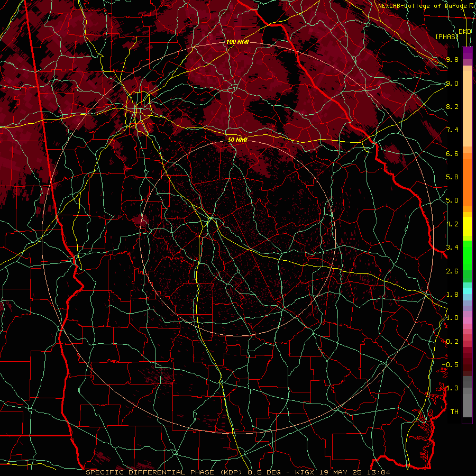The width and height of the screenshot is (476, 476).
Task: Click the TH threshold label on the scale
Action: point(454,412)
